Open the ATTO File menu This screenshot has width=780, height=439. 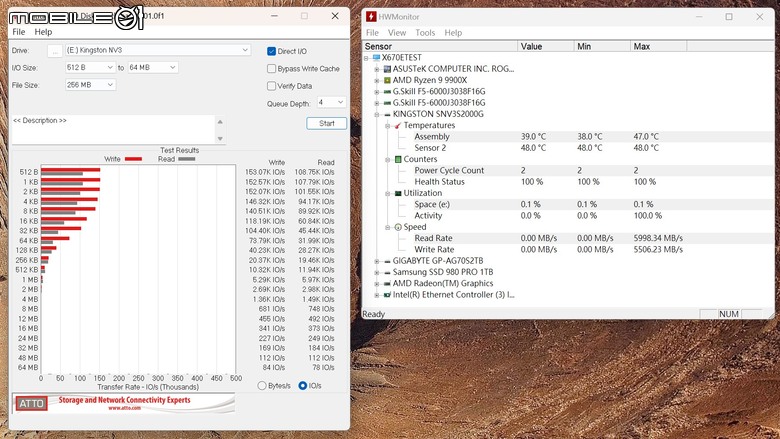(x=18, y=32)
